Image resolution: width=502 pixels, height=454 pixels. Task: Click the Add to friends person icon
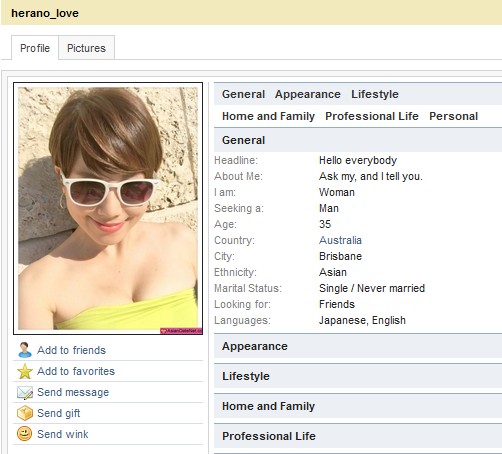click(x=25, y=350)
